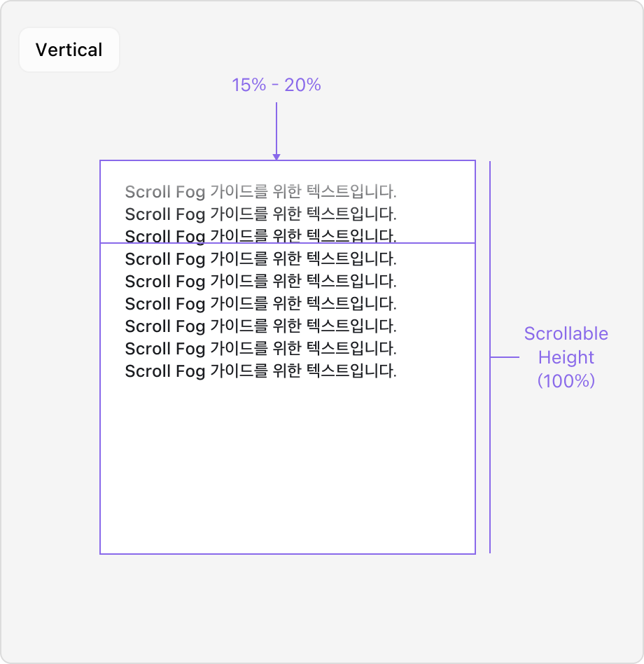Viewport: 644px width, 664px height.
Task: Select the sixth Scroll Fog text line
Action: point(260,303)
